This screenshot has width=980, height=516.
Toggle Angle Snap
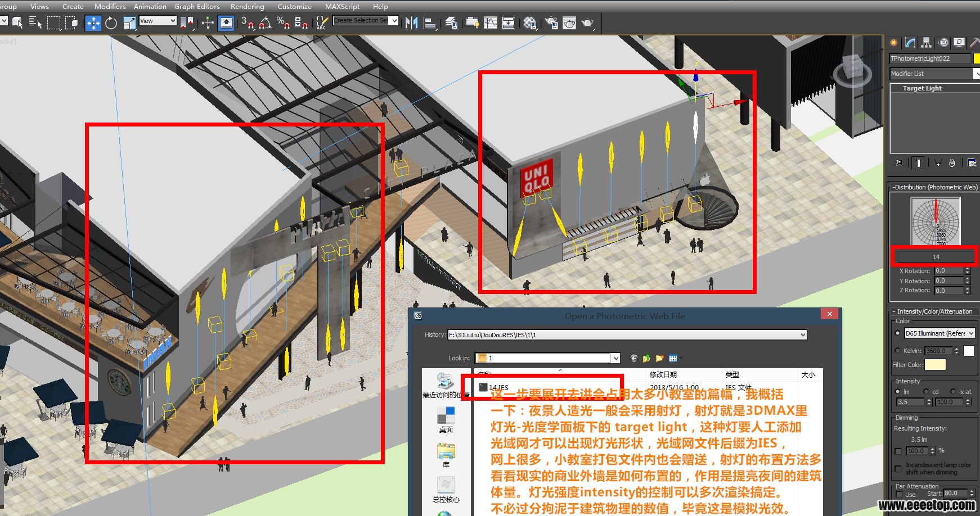[266, 23]
